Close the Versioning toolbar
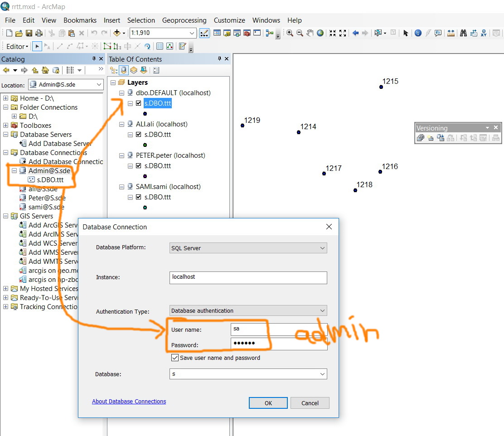The width and height of the screenshot is (504, 436). click(496, 128)
